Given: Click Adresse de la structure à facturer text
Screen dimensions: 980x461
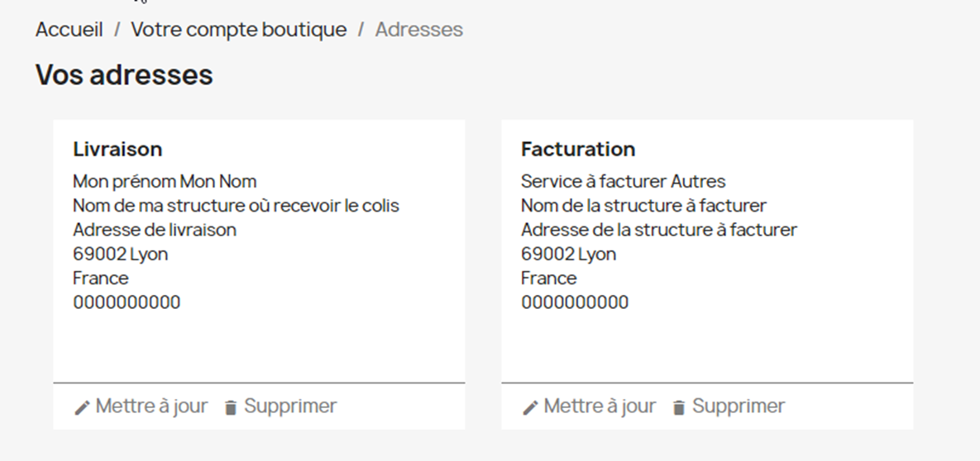Looking at the screenshot, I should pyautogui.click(x=658, y=230).
